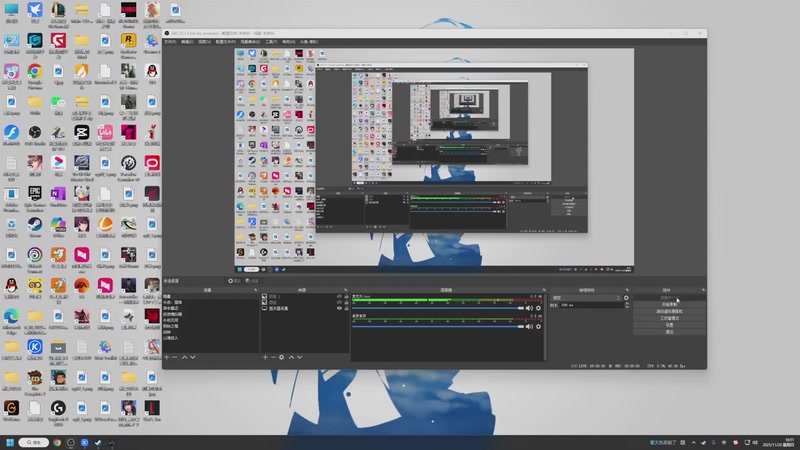Open Settings from the Controls panel
Viewport: 800px width, 450px height.
tap(669, 325)
